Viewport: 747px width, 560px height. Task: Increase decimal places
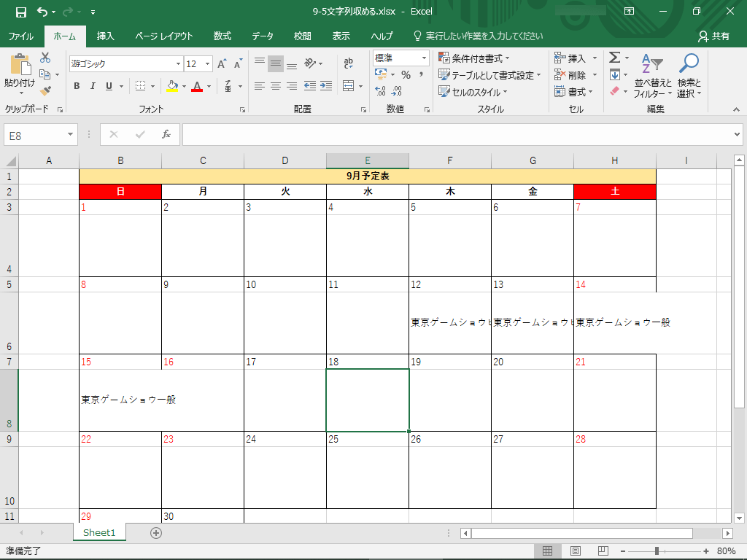(380, 91)
